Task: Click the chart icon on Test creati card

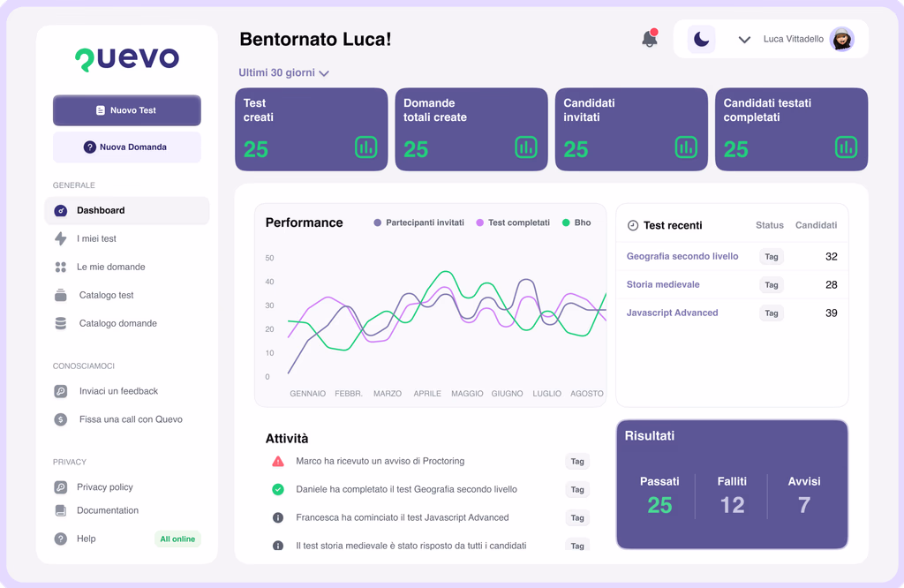Action: click(366, 147)
